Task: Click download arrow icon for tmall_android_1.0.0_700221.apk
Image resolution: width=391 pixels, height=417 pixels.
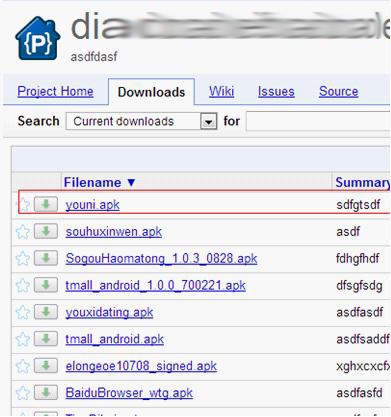Action: click(x=46, y=285)
